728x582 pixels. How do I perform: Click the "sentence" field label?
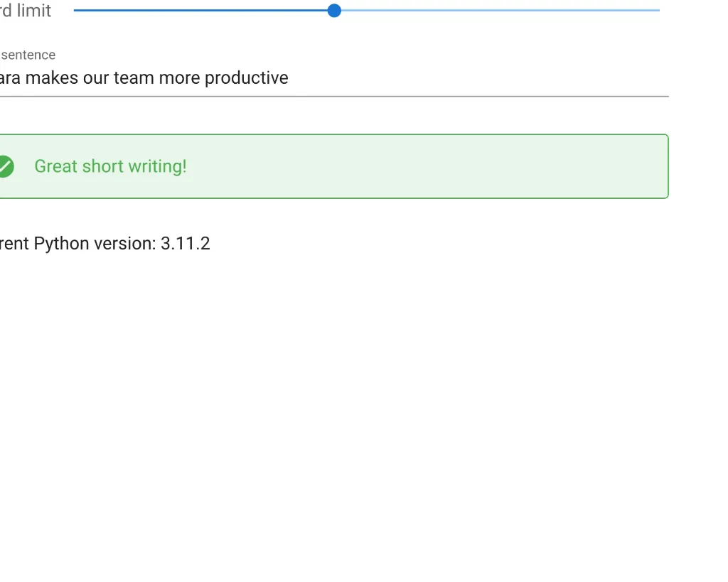pos(28,55)
